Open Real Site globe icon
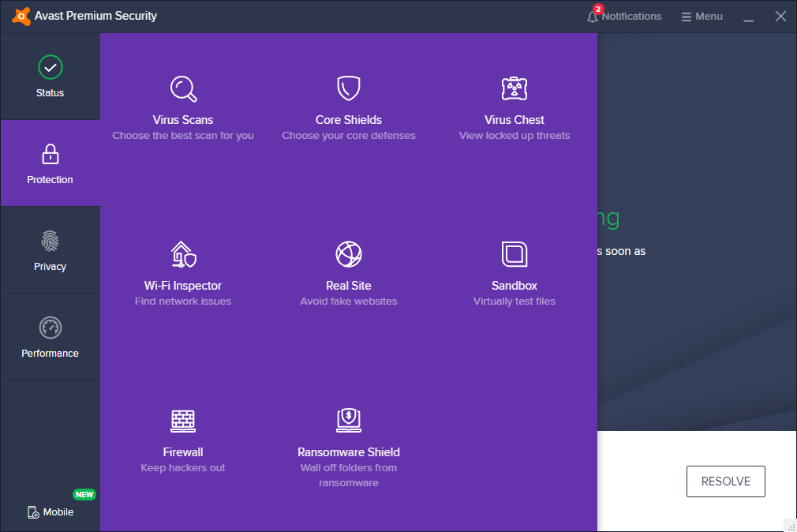Viewport: 797px width, 532px height. pos(349,254)
